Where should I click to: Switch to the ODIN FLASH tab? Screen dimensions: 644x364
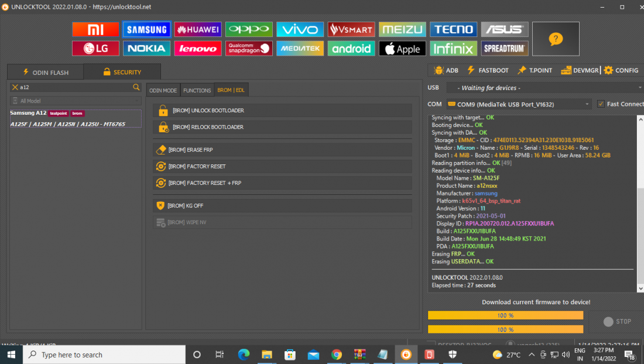click(x=46, y=72)
